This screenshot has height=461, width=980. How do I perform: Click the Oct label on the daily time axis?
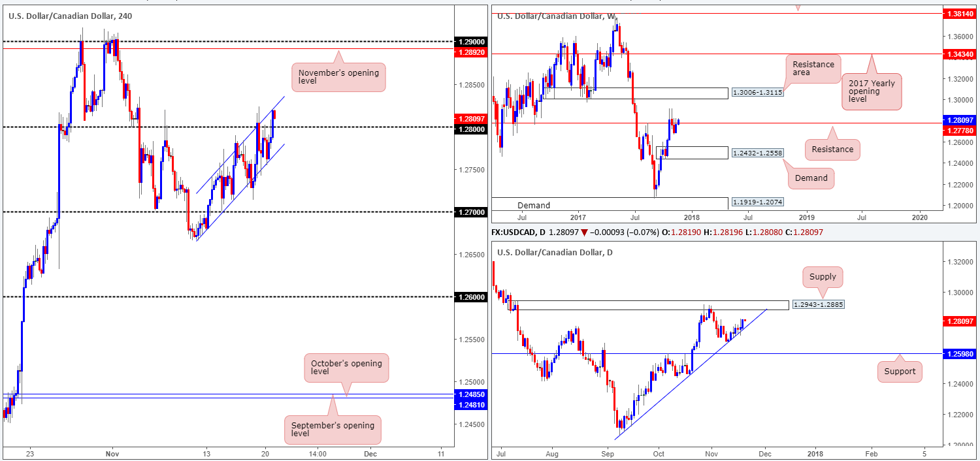tap(658, 453)
